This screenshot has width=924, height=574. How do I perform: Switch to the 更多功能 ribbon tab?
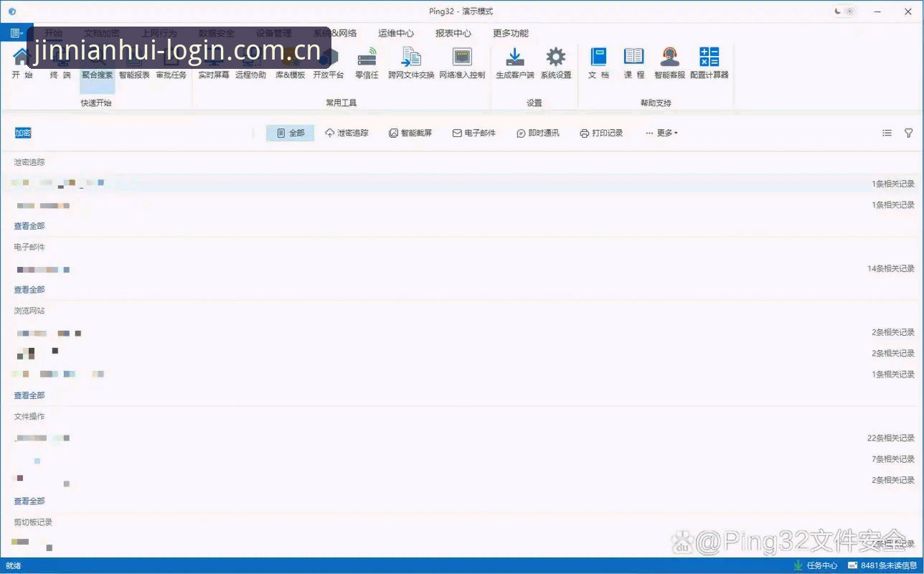[x=511, y=33]
